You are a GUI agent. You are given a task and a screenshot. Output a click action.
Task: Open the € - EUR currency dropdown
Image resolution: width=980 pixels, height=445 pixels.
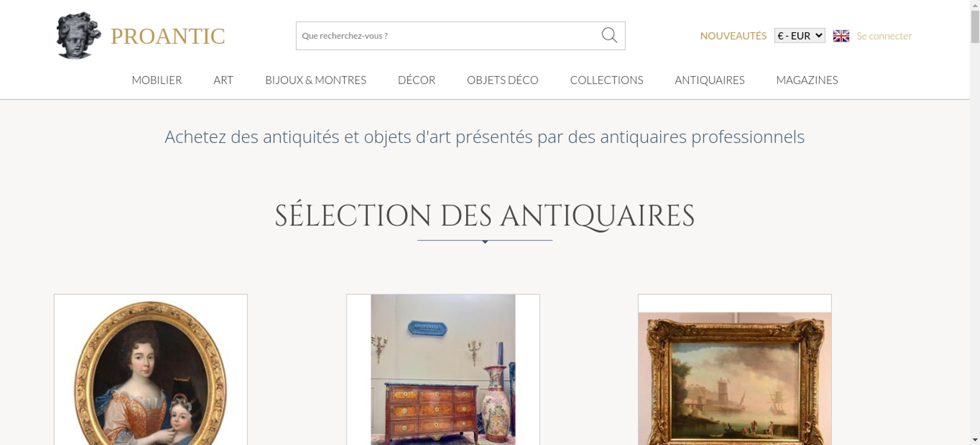[x=800, y=36]
